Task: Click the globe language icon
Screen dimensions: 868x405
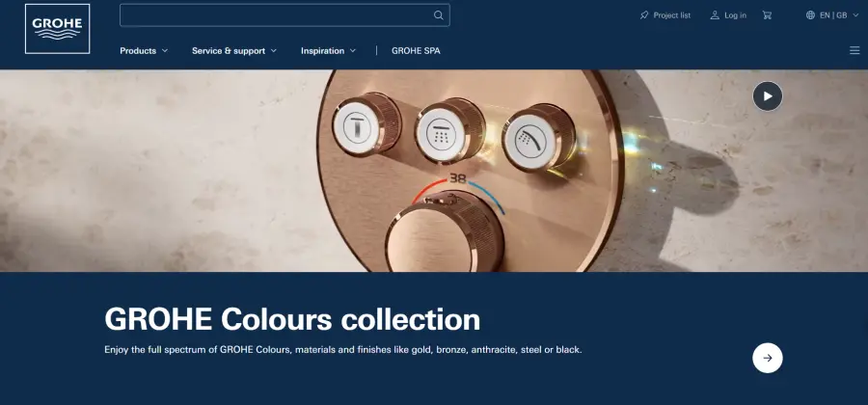Action: (810, 15)
